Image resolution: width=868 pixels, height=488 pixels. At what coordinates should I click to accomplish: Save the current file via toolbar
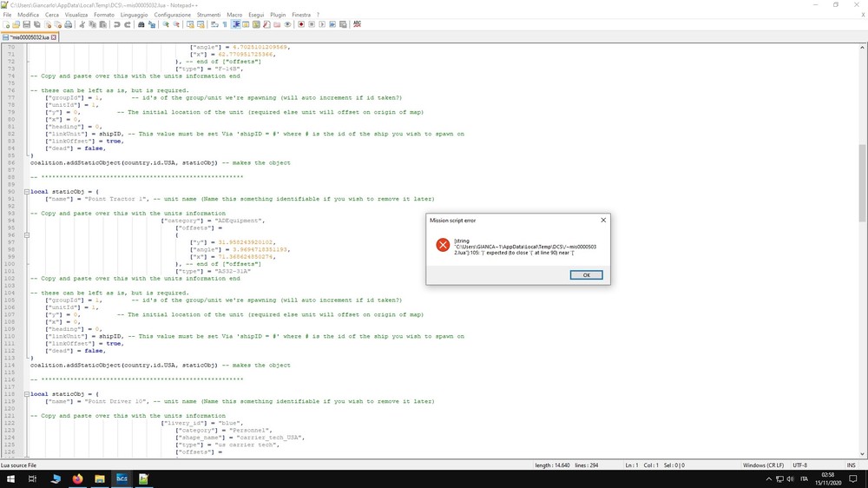(27, 24)
